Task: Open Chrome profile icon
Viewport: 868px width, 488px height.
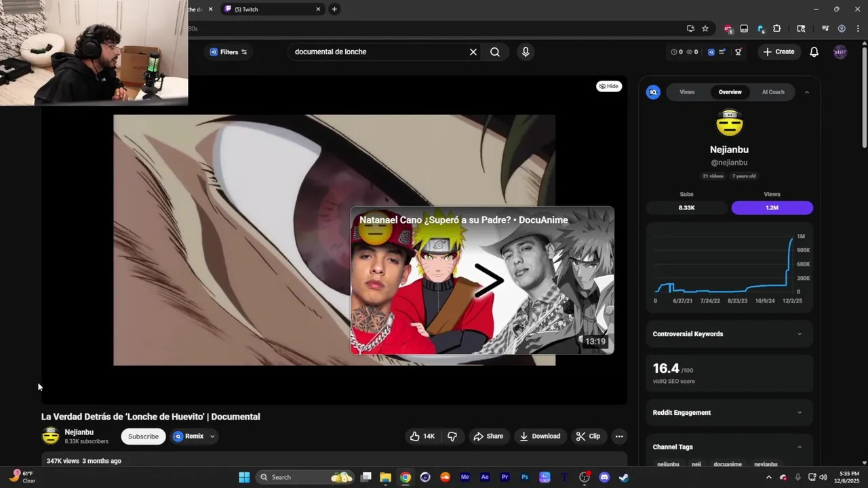Action: (842, 28)
